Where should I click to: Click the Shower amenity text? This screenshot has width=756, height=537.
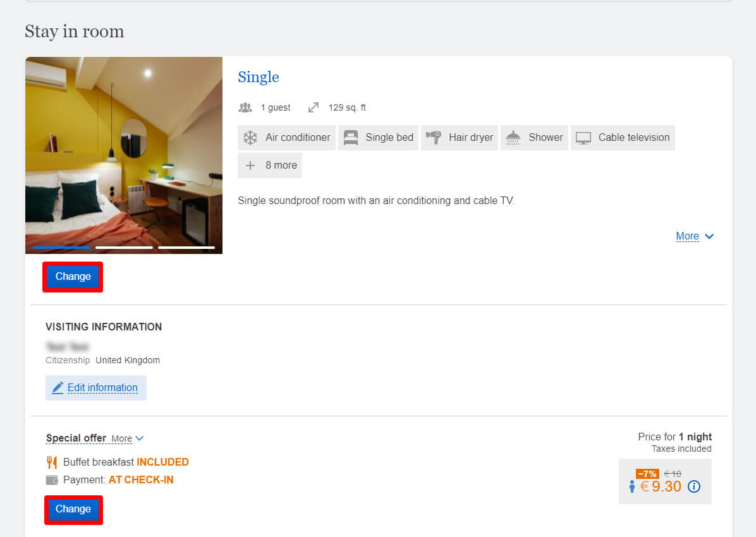[x=546, y=137]
